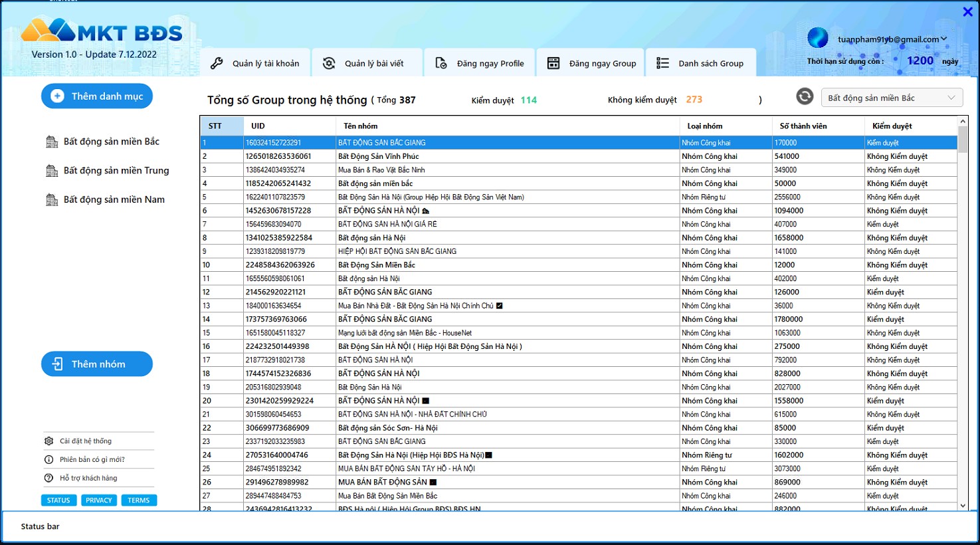
Task: Select HIỆP HỘI BẤT ĐỘNG SẢN BẮC GIANG row
Action: 579,251
